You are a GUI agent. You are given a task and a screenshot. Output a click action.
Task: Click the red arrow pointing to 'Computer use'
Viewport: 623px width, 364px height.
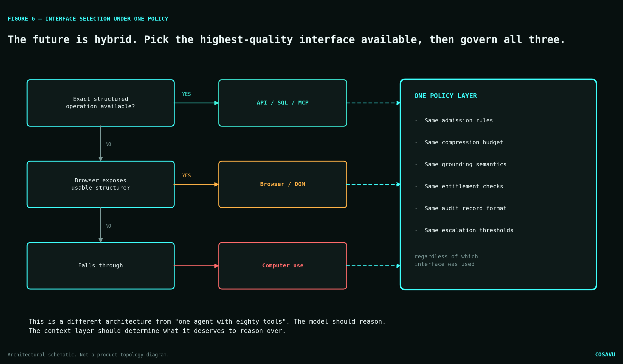pos(196,266)
